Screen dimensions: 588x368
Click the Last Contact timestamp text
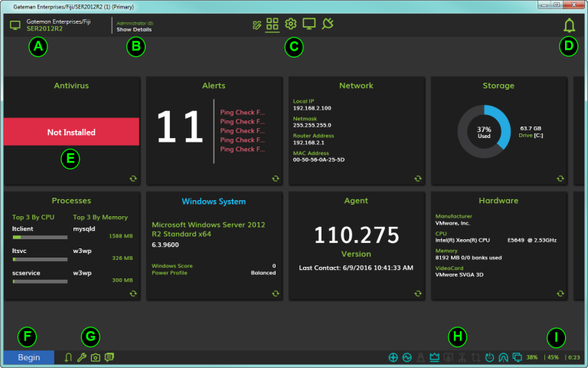[356, 268]
